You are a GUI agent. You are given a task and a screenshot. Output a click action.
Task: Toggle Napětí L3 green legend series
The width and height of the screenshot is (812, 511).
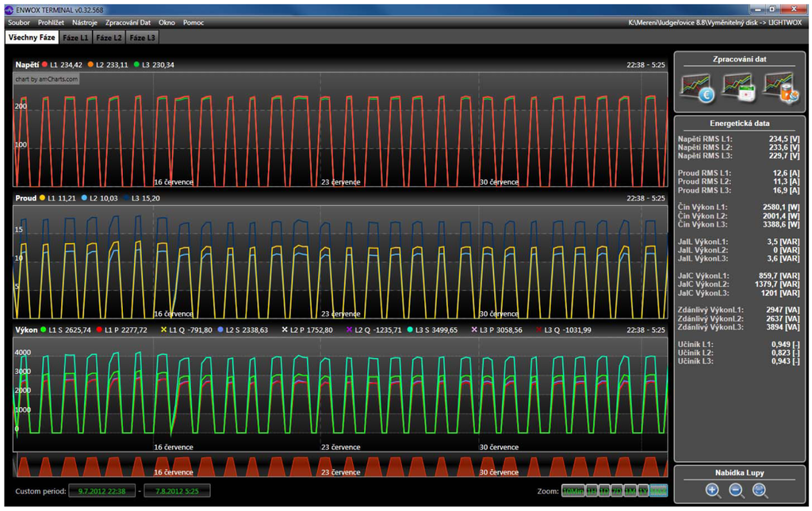pos(137,64)
